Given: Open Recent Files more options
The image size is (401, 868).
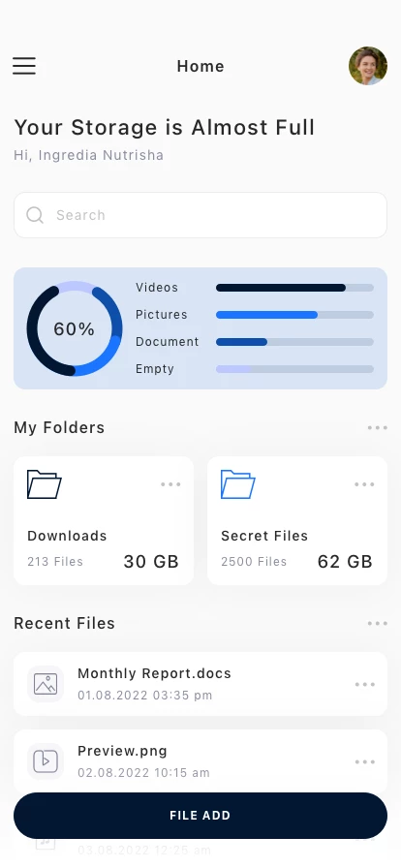Looking at the screenshot, I should pyautogui.click(x=377, y=623).
